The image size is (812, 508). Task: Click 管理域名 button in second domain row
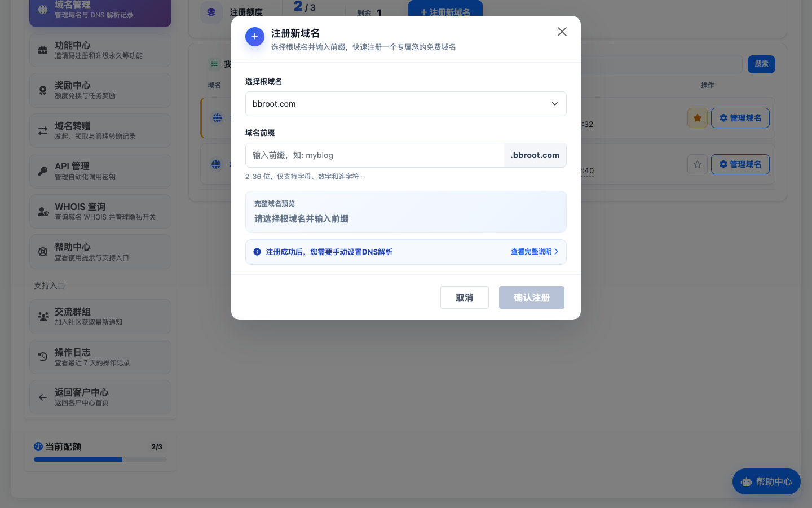pyautogui.click(x=740, y=164)
